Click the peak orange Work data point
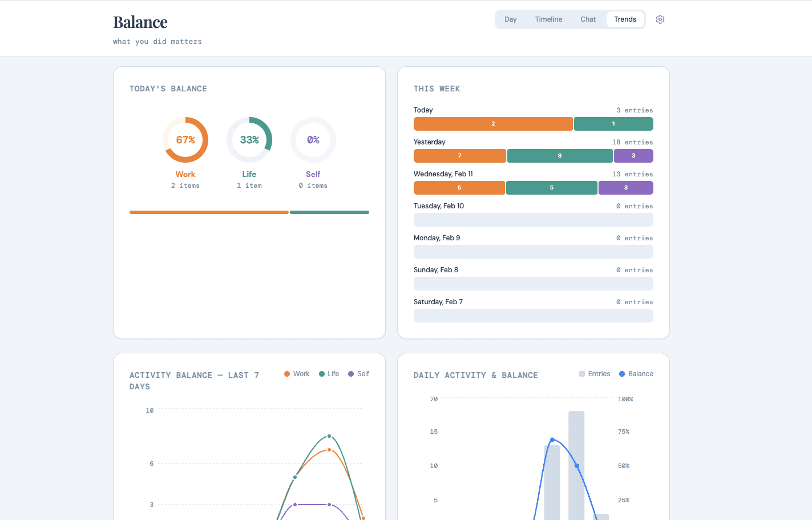 point(329,450)
